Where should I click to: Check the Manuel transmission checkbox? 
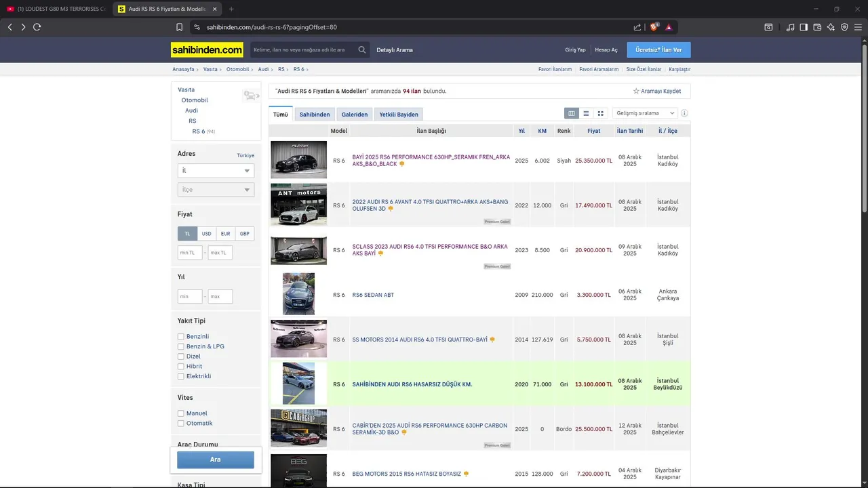pos(181,413)
